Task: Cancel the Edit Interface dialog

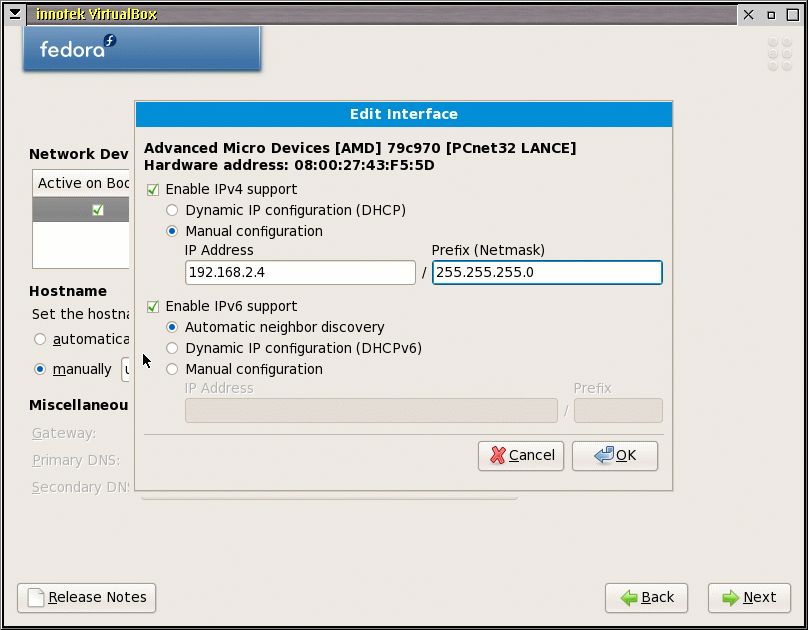Action: click(x=521, y=455)
